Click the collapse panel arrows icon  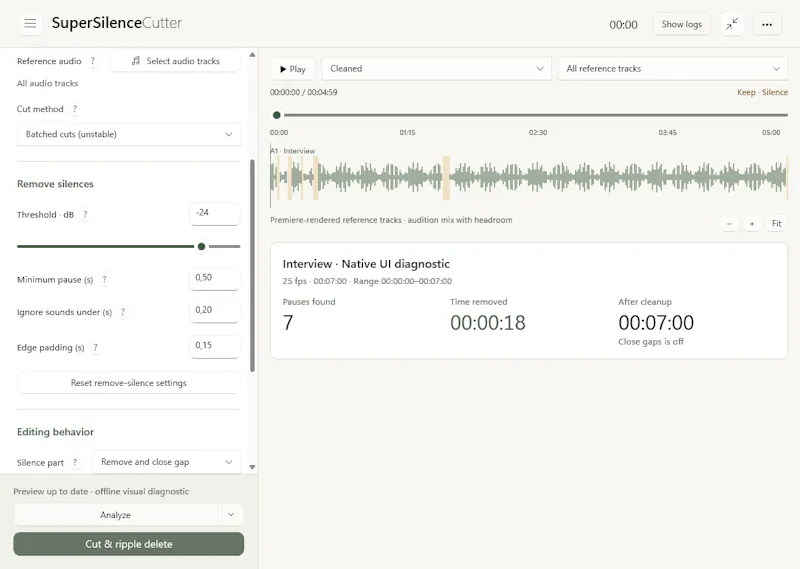pyautogui.click(x=732, y=24)
